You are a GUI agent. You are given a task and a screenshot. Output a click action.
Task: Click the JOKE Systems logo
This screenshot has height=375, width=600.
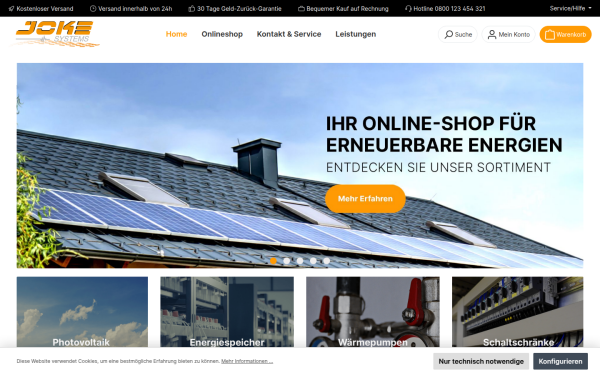(54, 34)
